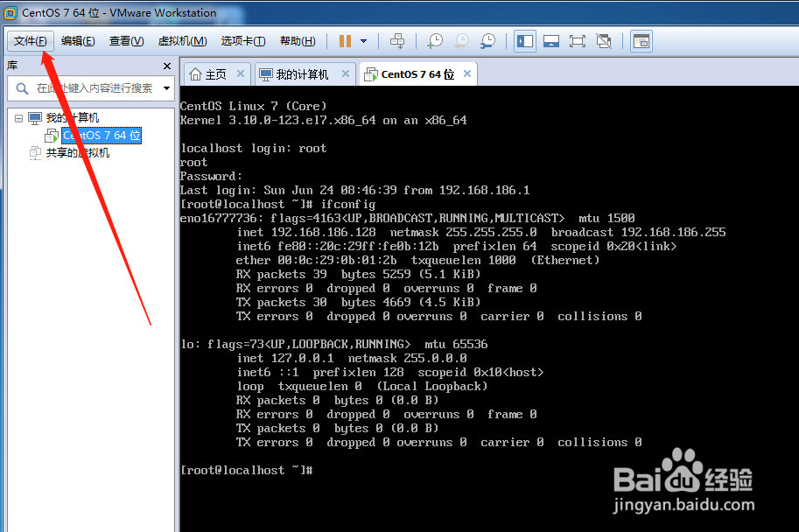Click the Unity mode toolbar icon
The height and width of the screenshot is (532, 799).
click(x=604, y=41)
